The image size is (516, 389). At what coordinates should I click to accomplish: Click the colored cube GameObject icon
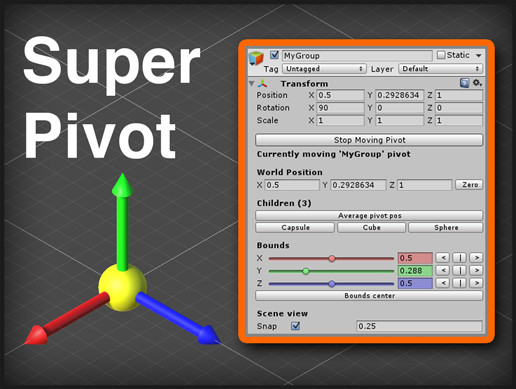[x=256, y=58]
